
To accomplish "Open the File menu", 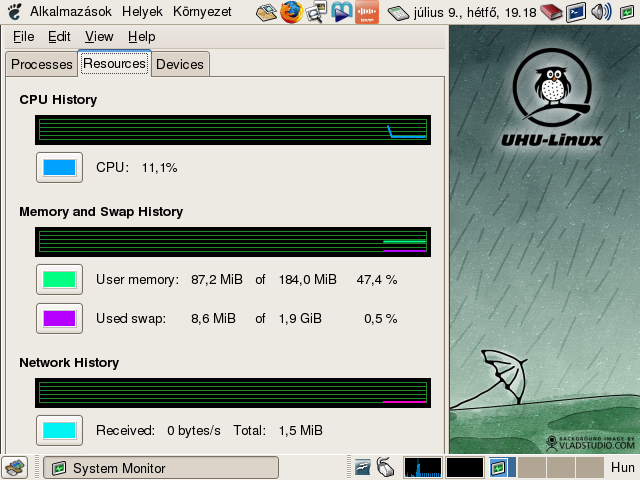I will [23, 37].
